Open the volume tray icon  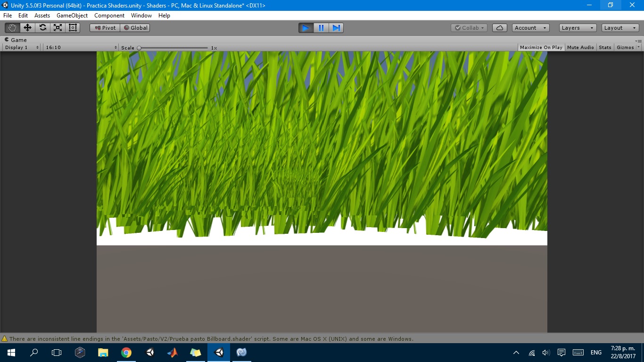[x=546, y=353]
